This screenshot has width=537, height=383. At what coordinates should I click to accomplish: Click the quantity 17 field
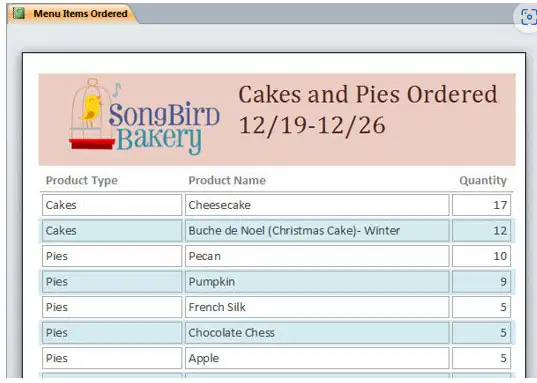point(481,205)
